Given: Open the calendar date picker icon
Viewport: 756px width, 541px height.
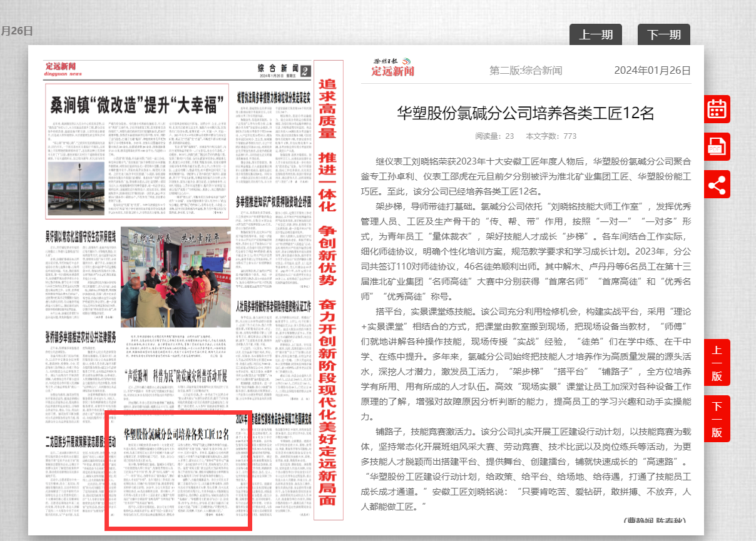Looking at the screenshot, I should point(717,109).
